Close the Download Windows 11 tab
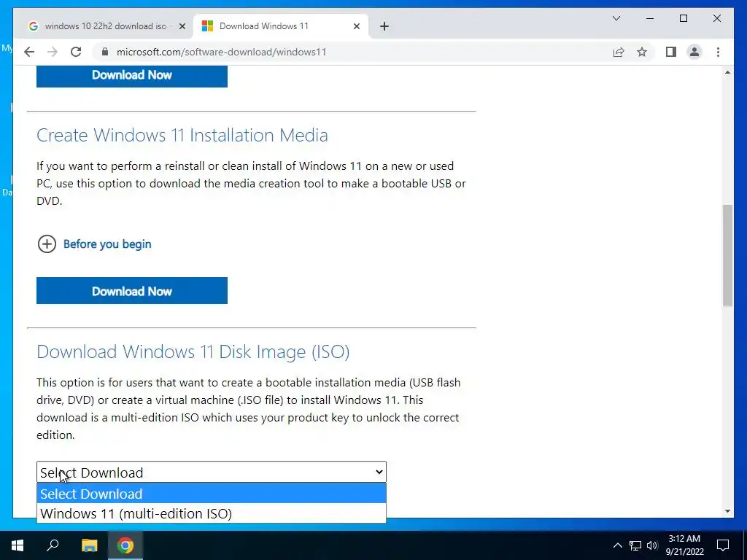Screen dimensions: 747x560 pyautogui.click(x=356, y=26)
